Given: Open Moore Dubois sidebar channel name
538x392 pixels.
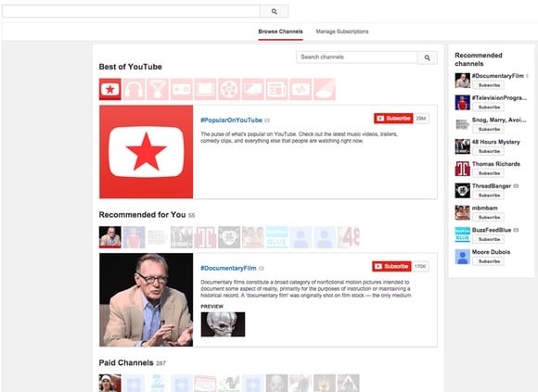Looking at the screenshot, I should [491, 252].
